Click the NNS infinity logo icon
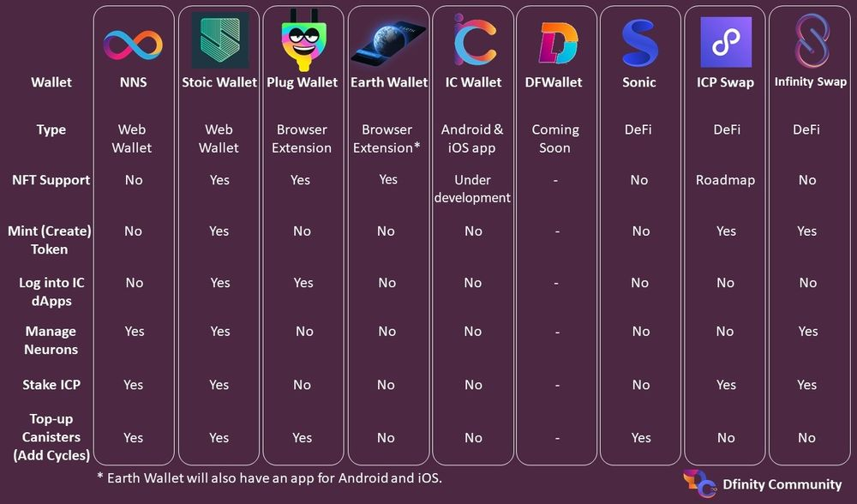The height and width of the screenshot is (504, 857). (x=133, y=45)
